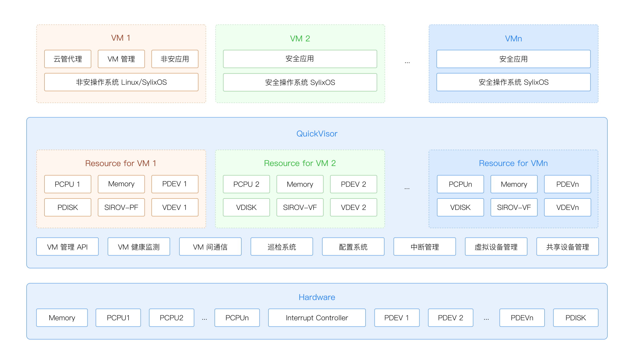Select 安全操作系统 SylixOS in VMn

[513, 82]
